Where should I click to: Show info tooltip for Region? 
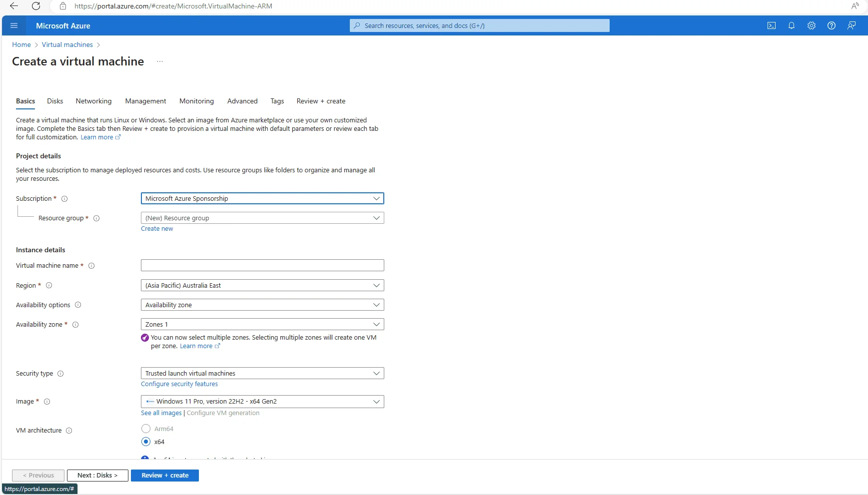pos(49,285)
